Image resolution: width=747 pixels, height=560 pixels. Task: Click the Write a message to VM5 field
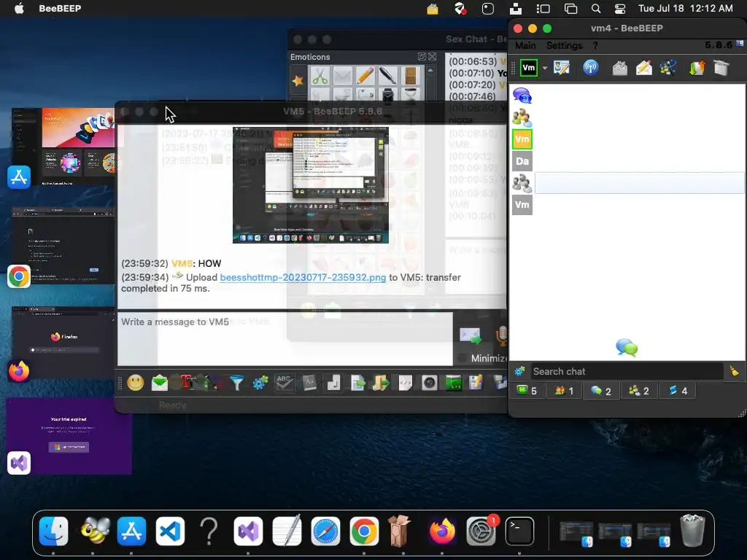[x=285, y=338]
